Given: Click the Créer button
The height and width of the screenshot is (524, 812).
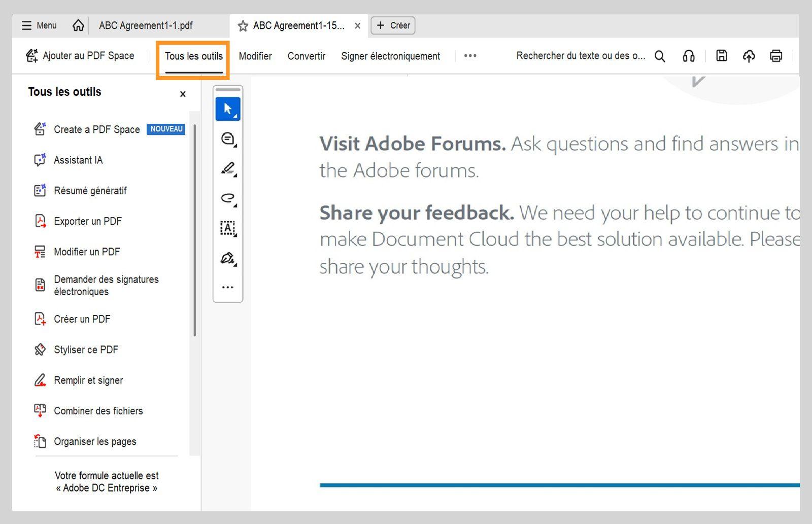Looking at the screenshot, I should click(393, 25).
